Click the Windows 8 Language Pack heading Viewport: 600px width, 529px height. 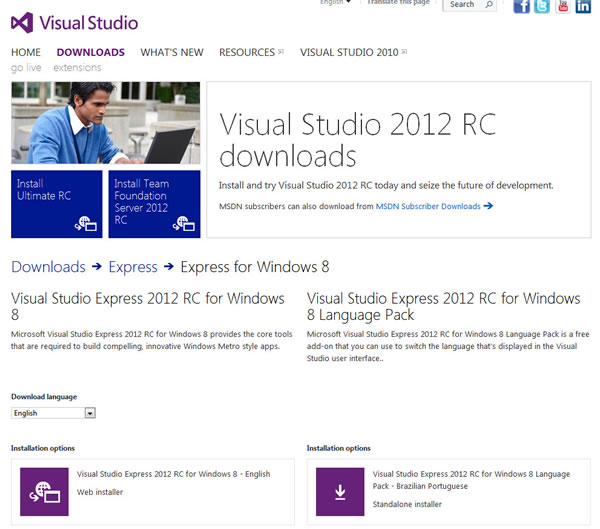[x=443, y=307]
